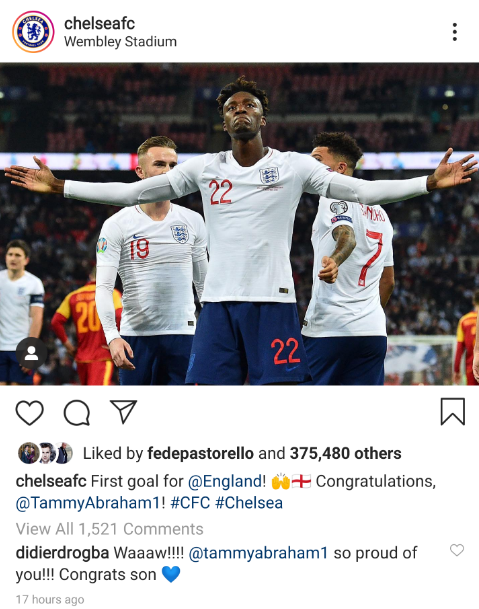Open @England mention in caption
479x609 pixels.
[225, 482]
